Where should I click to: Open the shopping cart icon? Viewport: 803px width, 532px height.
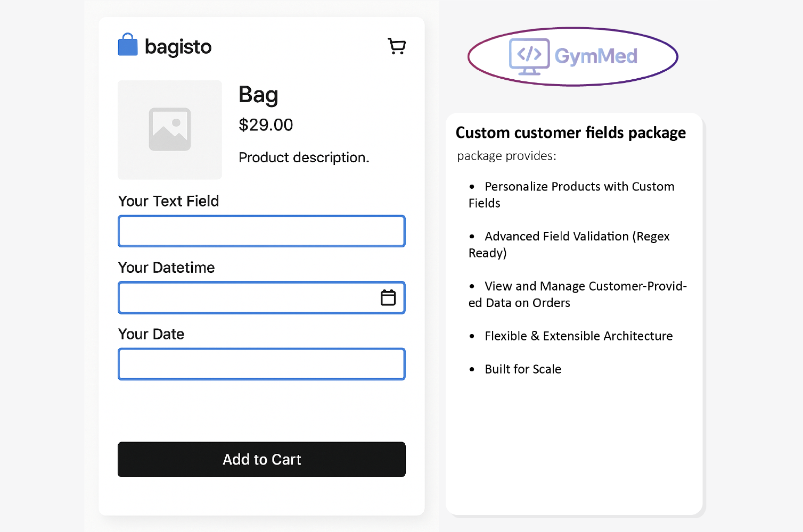pyautogui.click(x=397, y=46)
